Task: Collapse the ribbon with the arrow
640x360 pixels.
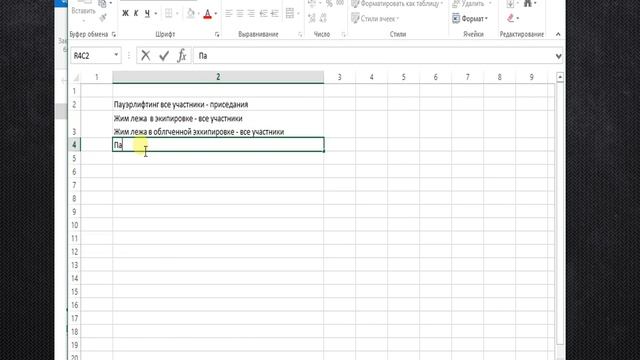Action: point(558,34)
